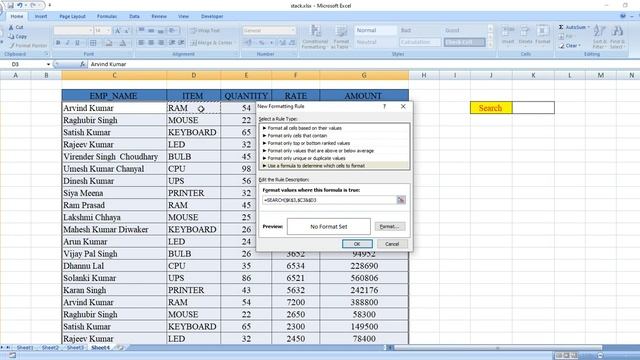The width and height of the screenshot is (640, 360).
Task: Click the horizontal scrollbar at bottom
Action: point(497,348)
